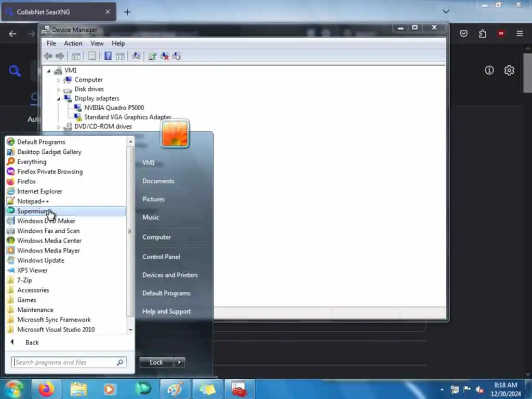532x399 pixels.
Task: Click the Disable device toolbar icon
Action: coord(177,56)
